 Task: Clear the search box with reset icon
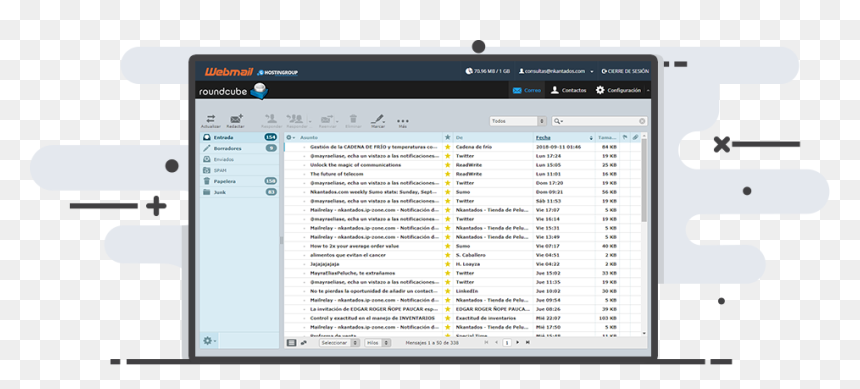pyautogui.click(x=642, y=121)
